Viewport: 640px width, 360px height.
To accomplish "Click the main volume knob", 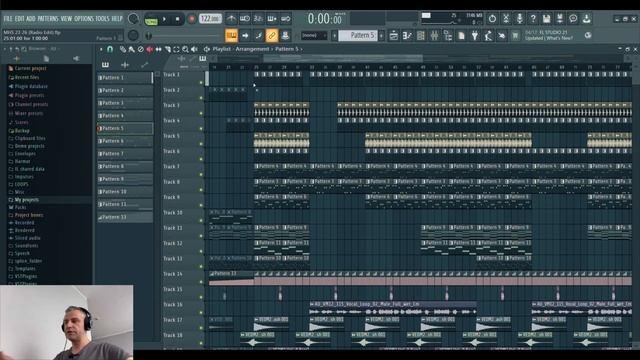I will coord(133,19).
